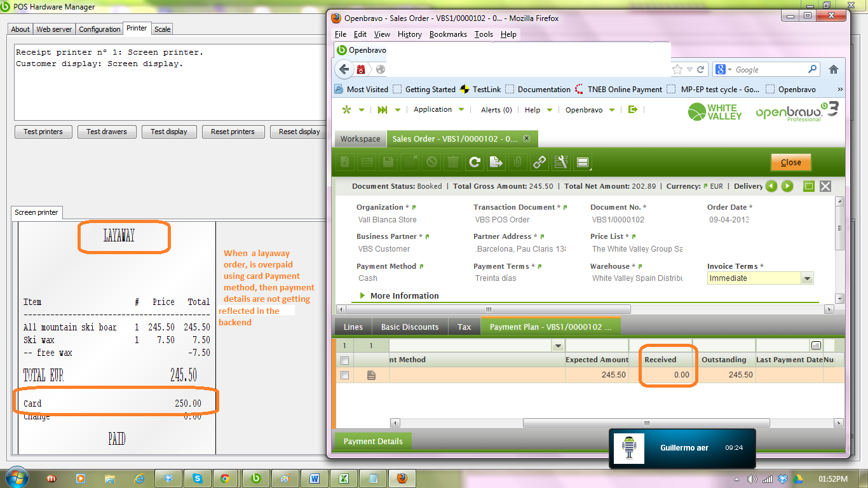Bookmark this page with the star icon
The image size is (868, 488).
click(x=677, y=69)
